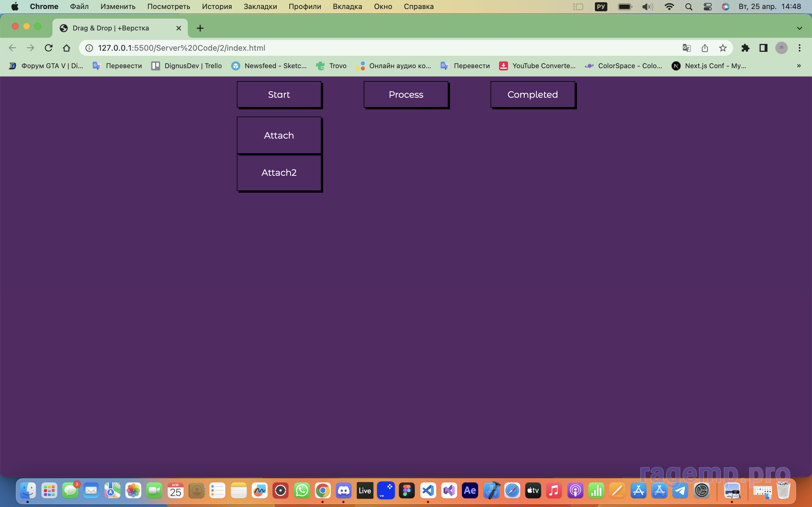Open Google Translate icon in address bar

687,48
